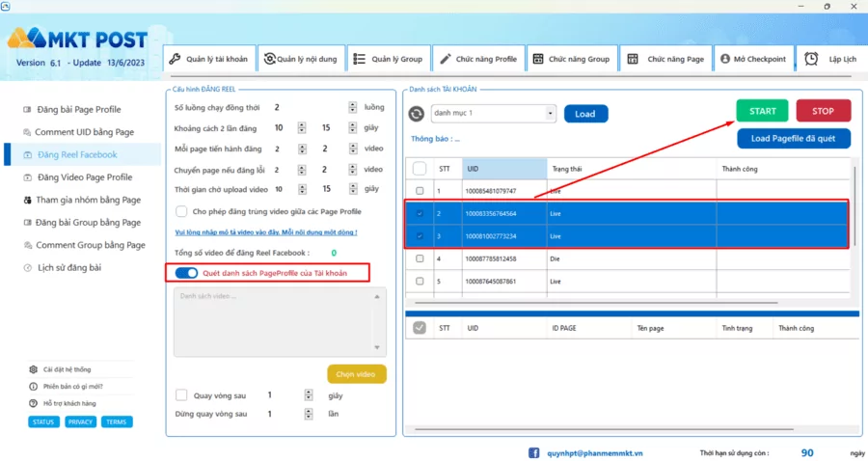
Task: Click the refresh account list icon
Action: tap(417, 114)
